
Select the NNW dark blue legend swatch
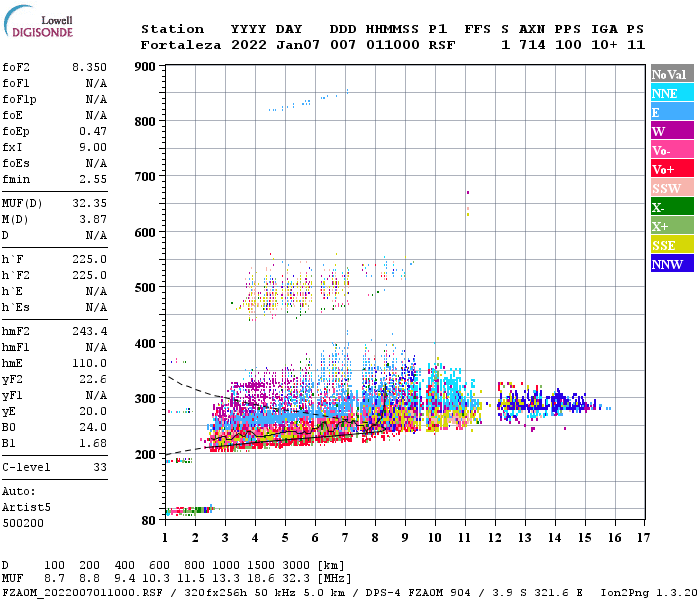pos(672,263)
